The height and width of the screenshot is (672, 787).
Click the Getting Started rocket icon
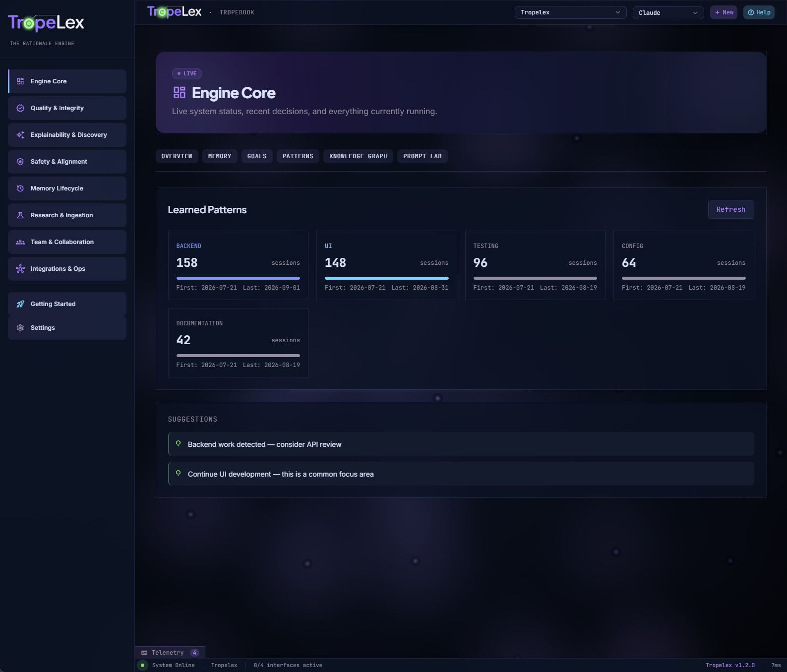click(x=20, y=304)
